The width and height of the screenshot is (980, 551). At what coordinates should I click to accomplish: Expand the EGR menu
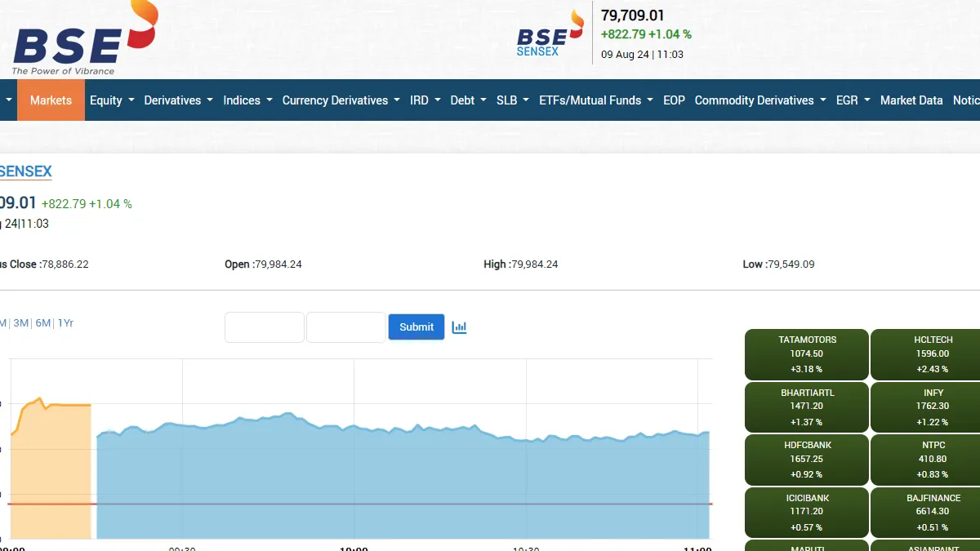pos(853,100)
